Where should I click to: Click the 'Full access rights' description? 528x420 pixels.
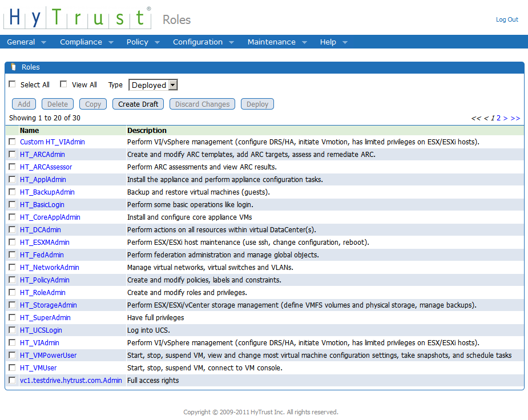point(153,380)
